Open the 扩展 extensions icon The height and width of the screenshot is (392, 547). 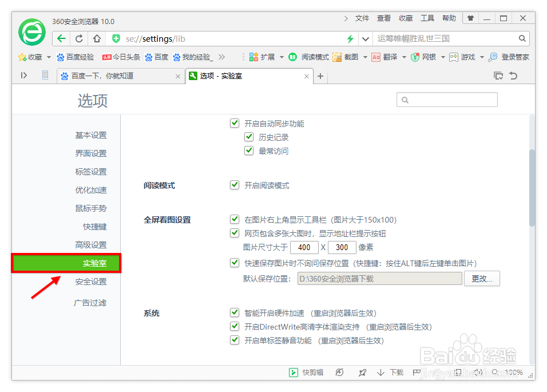262,57
